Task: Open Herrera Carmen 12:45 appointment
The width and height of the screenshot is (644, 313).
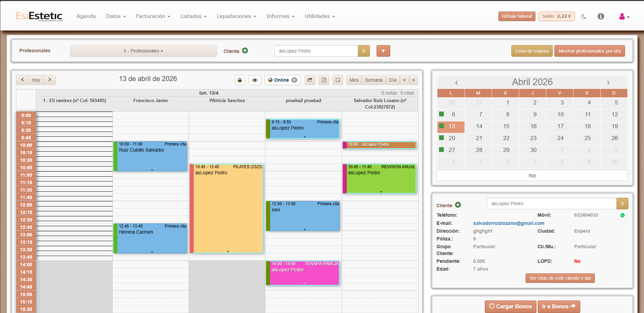Action: [150, 238]
